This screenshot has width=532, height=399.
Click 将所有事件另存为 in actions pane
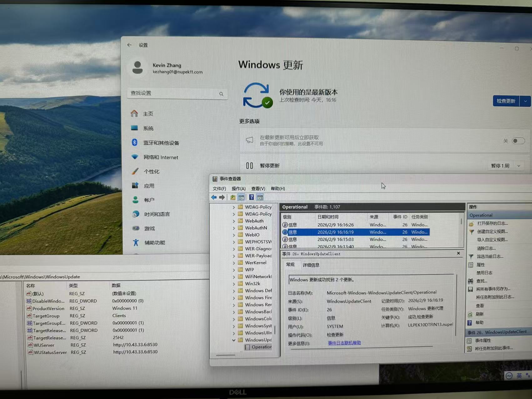(493, 289)
